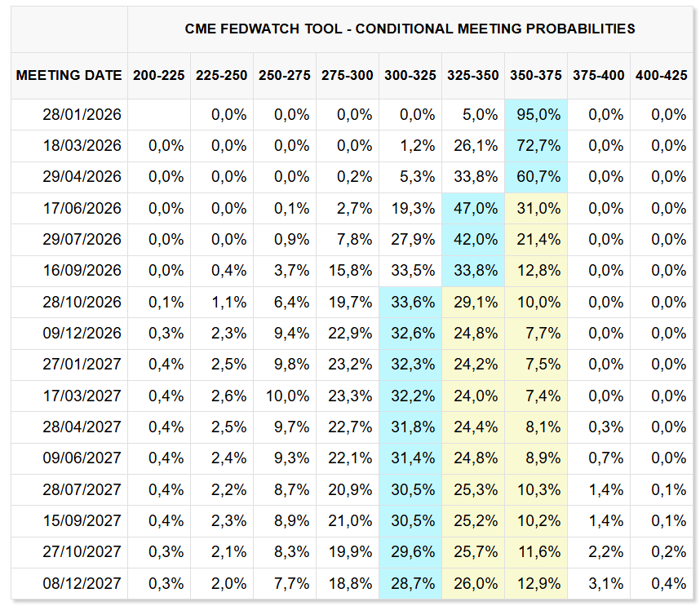Click the 28/01/2026 meeting date row
The width and height of the screenshot is (700, 606).
point(82,115)
